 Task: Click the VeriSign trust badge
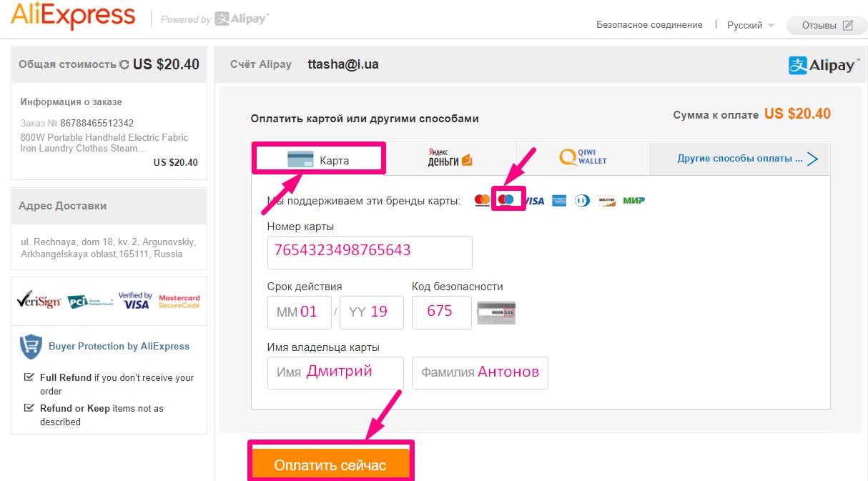pos(39,300)
